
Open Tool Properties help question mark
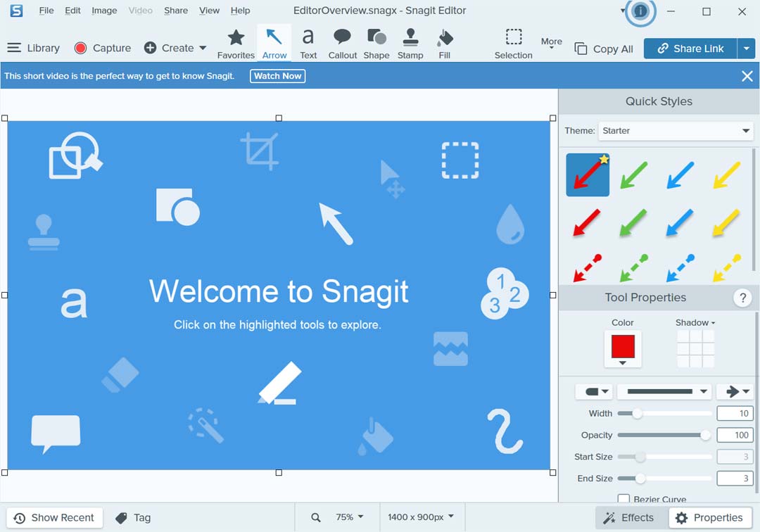(x=742, y=298)
